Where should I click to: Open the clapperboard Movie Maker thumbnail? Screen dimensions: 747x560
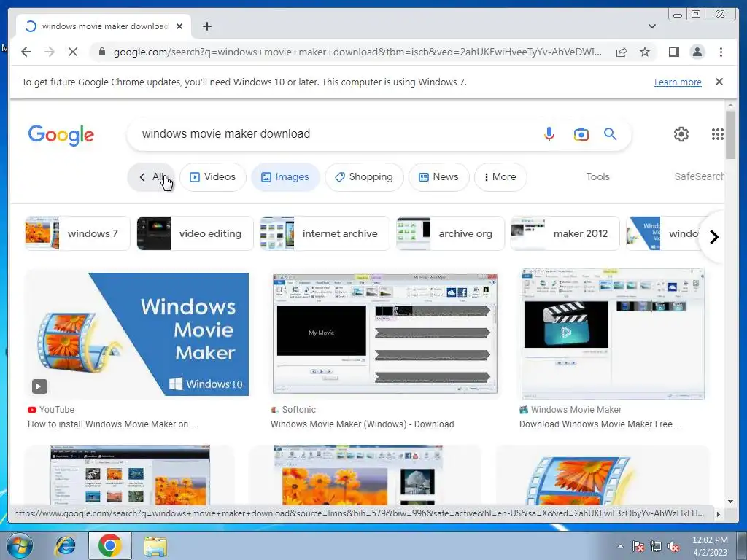pyautogui.click(x=613, y=334)
